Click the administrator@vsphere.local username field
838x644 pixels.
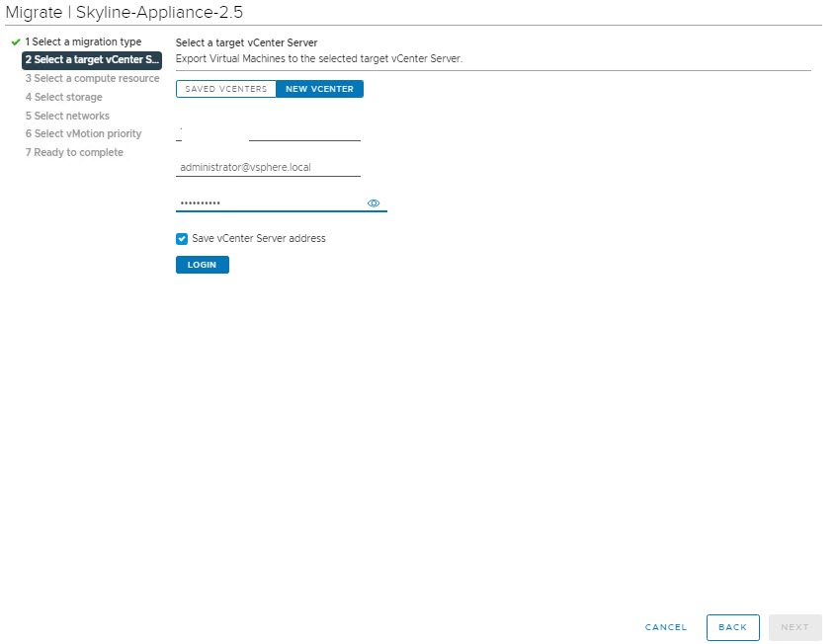click(268, 168)
